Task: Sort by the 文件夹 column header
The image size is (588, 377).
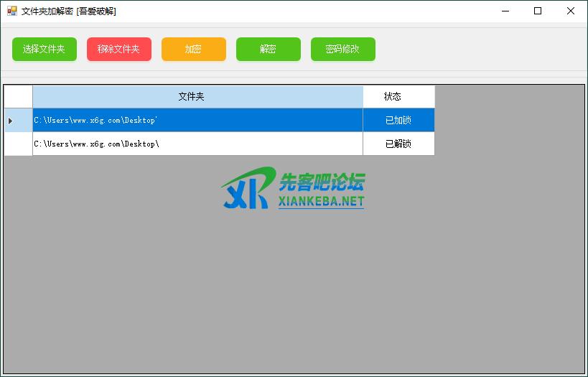Action: 197,96
